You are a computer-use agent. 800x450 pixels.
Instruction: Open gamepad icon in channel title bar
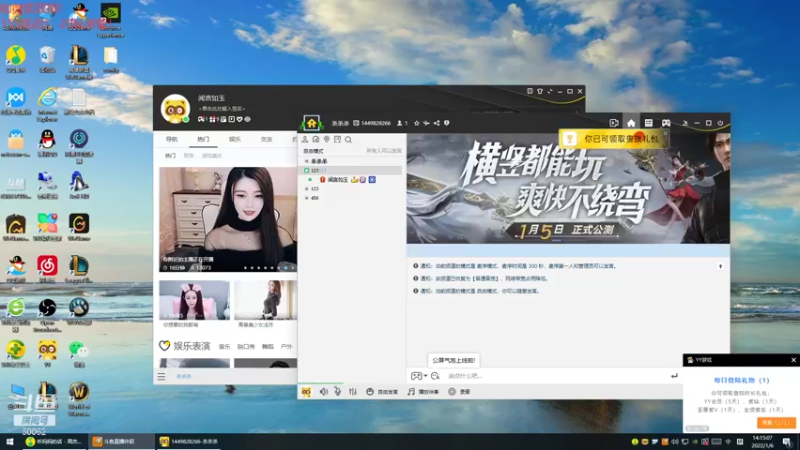pyautogui.click(x=666, y=123)
